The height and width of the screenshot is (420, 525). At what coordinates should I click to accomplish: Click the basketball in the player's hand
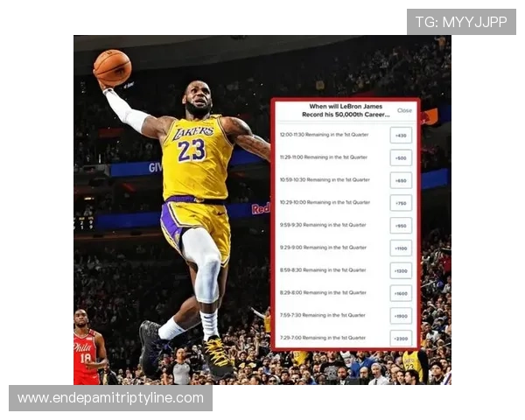[x=112, y=67]
